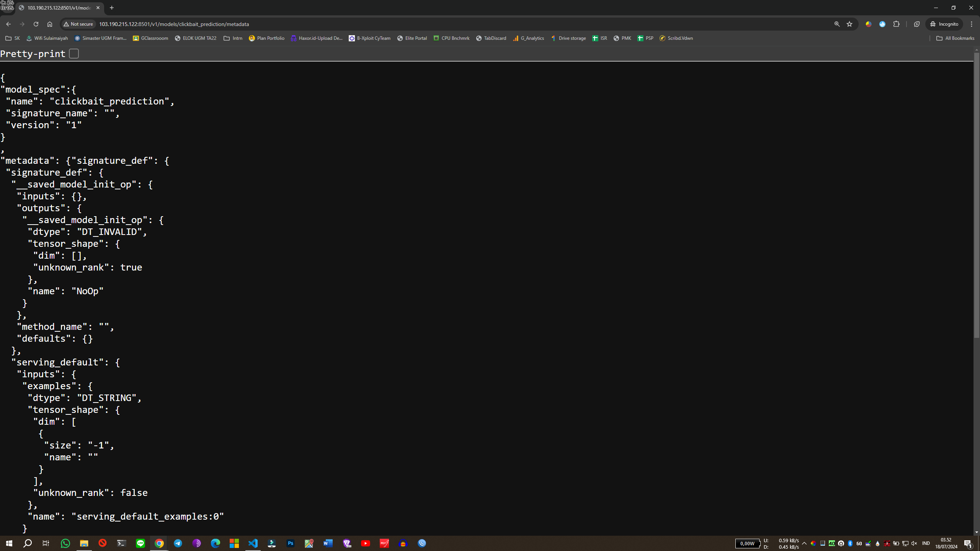The width and height of the screenshot is (980, 551).
Task: Click the Incognito profile indicator
Action: (944, 24)
